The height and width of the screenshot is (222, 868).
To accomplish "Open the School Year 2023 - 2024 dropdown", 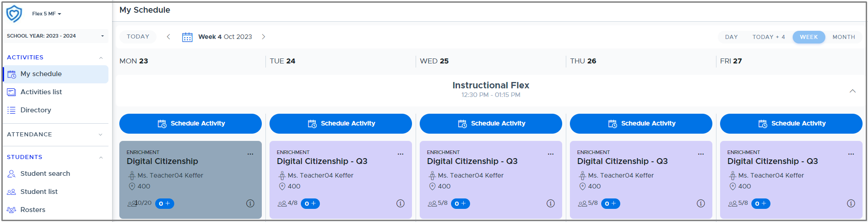I will coord(55,36).
